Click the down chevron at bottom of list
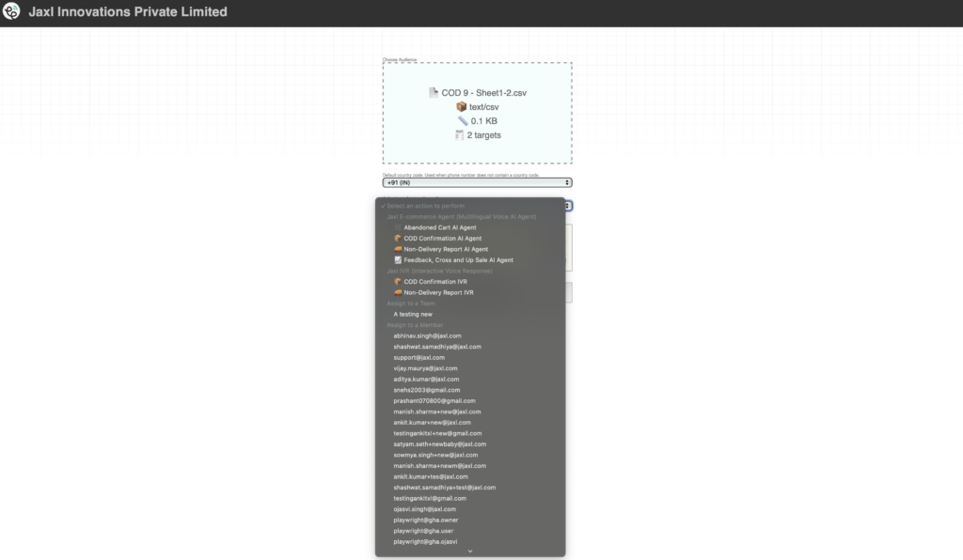The height and width of the screenshot is (560, 963). pos(470,552)
